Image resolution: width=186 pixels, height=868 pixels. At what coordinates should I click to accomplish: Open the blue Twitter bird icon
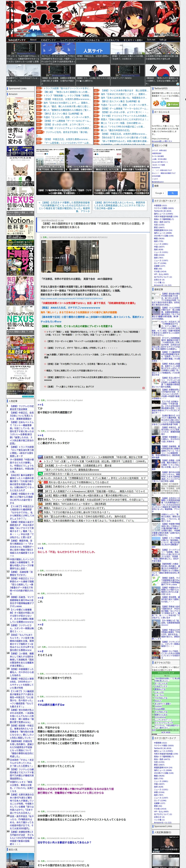[163, 103]
